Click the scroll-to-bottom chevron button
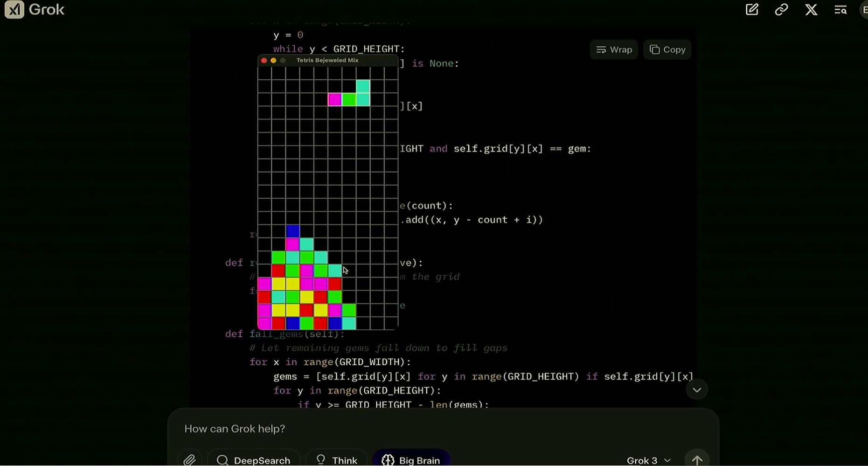The width and height of the screenshot is (868, 466). [697, 390]
